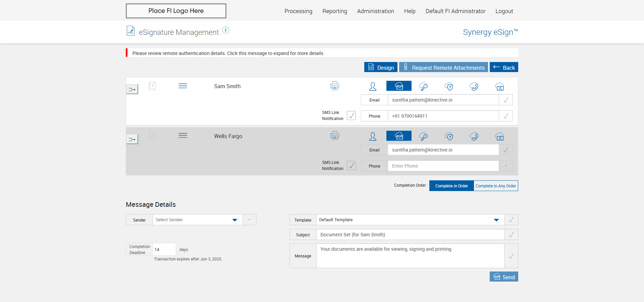Toggle SMS Link Notification for Wells Fargo
The height and width of the screenshot is (302, 644).
tap(351, 166)
